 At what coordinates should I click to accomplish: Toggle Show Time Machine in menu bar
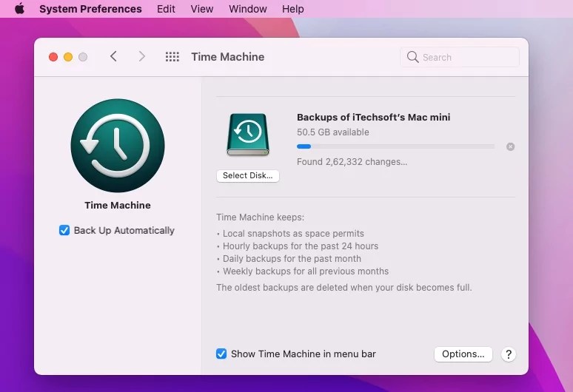point(221,354)
